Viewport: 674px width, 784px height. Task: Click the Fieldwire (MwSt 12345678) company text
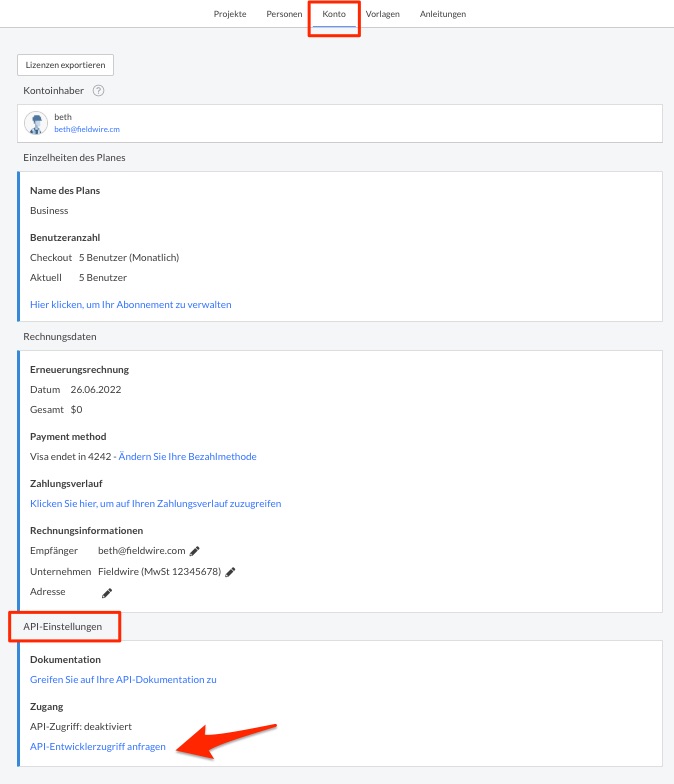tap(159, 572)
